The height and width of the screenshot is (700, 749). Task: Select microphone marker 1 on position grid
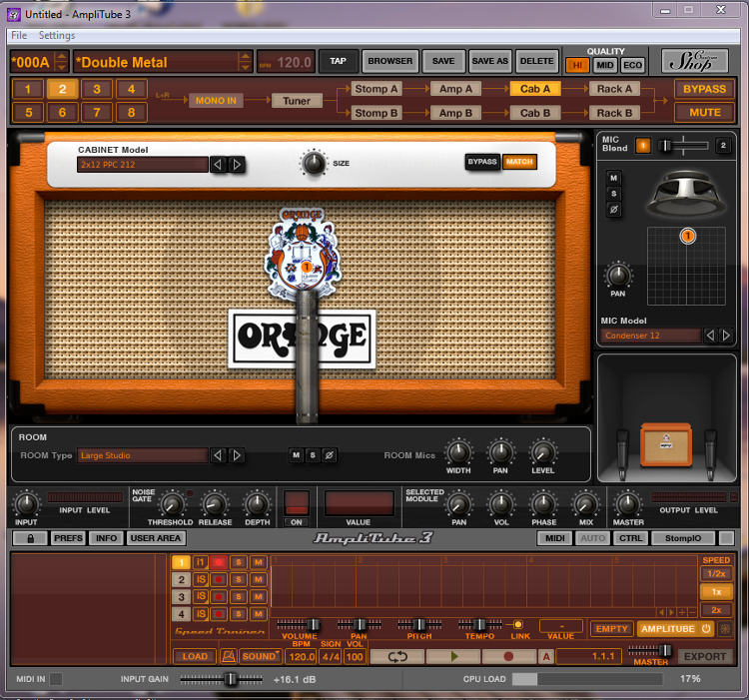[x=687, y=236]
